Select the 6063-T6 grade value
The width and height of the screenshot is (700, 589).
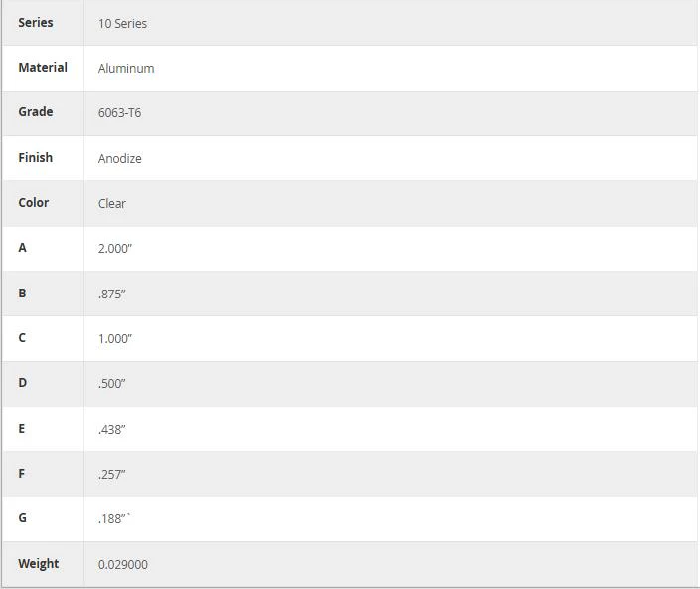119,113
